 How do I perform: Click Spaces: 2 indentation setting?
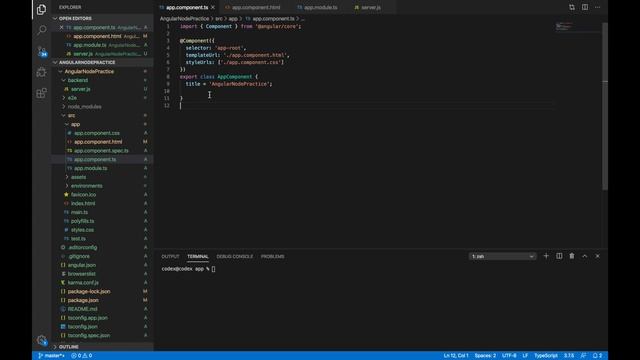coord(485,356)
